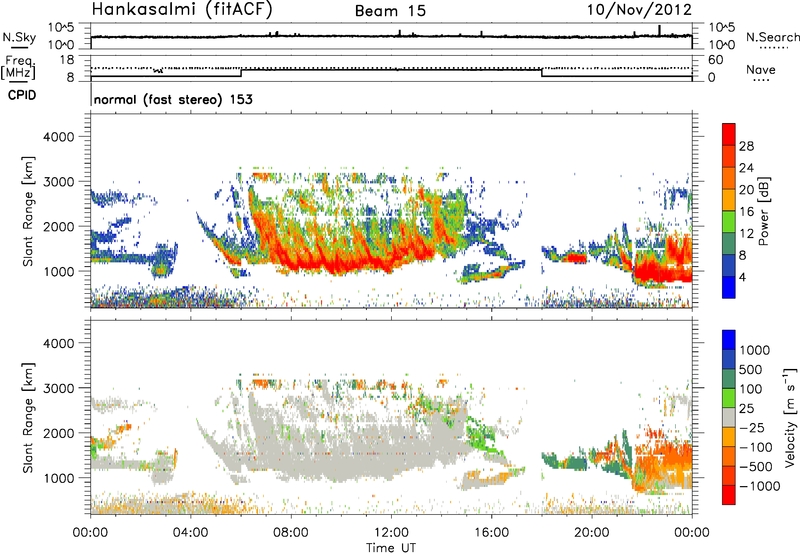Click the 'Nave' legend label
The height and width of the screenshot is (554, 800).
761,69
